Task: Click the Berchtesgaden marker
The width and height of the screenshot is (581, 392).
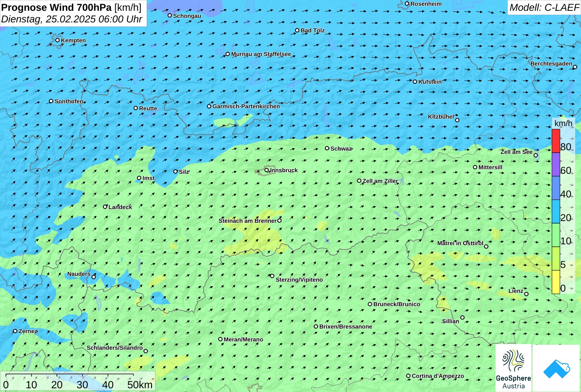Action: coord(575,67)
